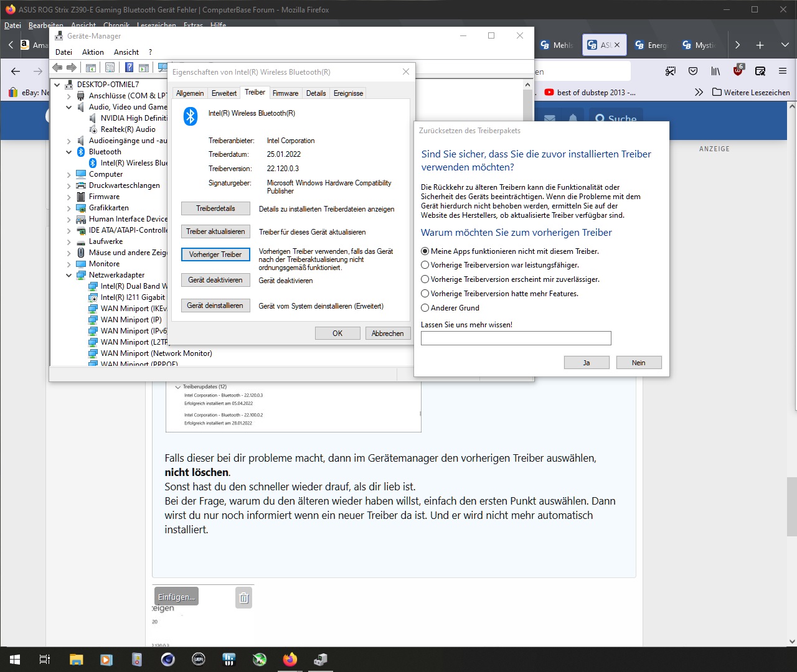
Task: Click the blue help icon in Geräte-Manager toolbar
Action: pos(129,68)
